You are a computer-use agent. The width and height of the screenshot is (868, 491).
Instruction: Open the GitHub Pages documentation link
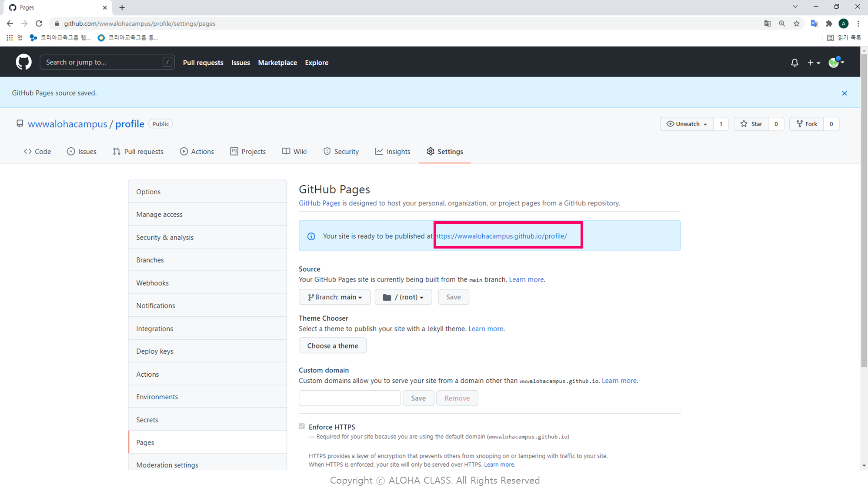pos(319,203)
